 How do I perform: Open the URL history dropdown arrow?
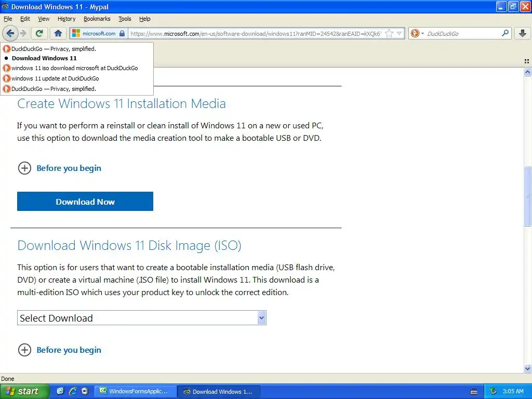click(x=400, y=33)
